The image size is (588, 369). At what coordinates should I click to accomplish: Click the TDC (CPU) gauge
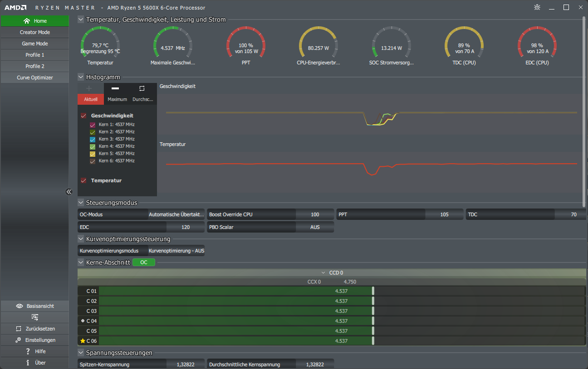464,45
